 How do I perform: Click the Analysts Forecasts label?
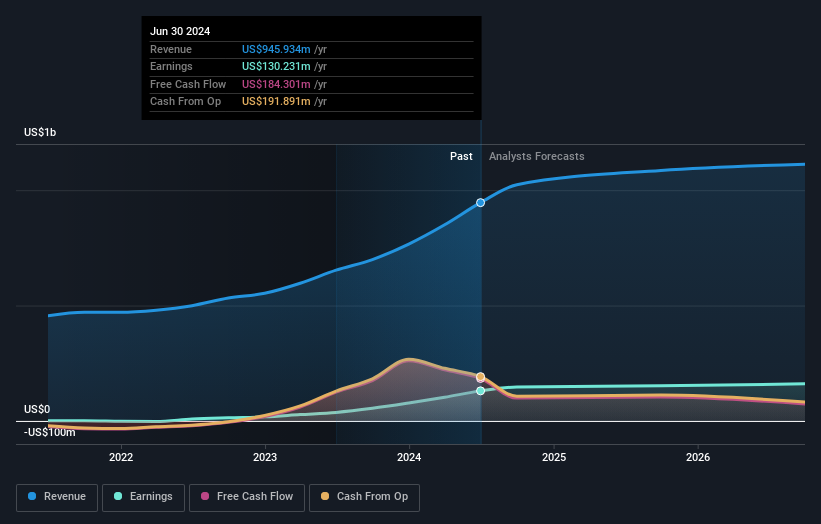[537, 156]
